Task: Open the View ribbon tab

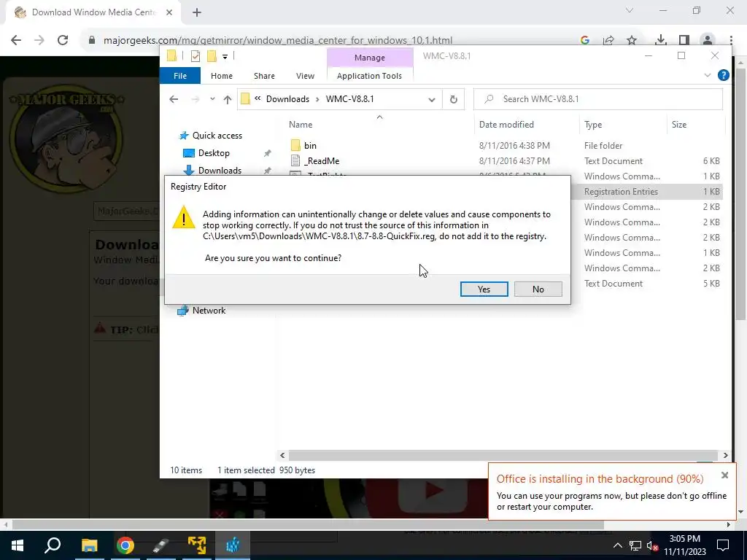Action: pos(305,76)
